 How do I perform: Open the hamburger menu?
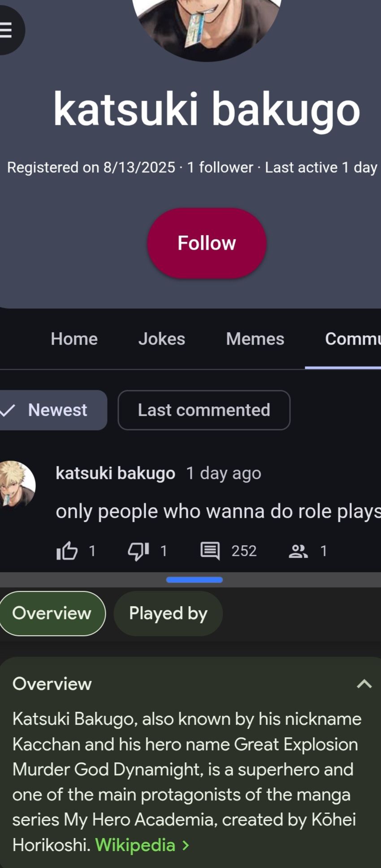(x=7, y=30)
